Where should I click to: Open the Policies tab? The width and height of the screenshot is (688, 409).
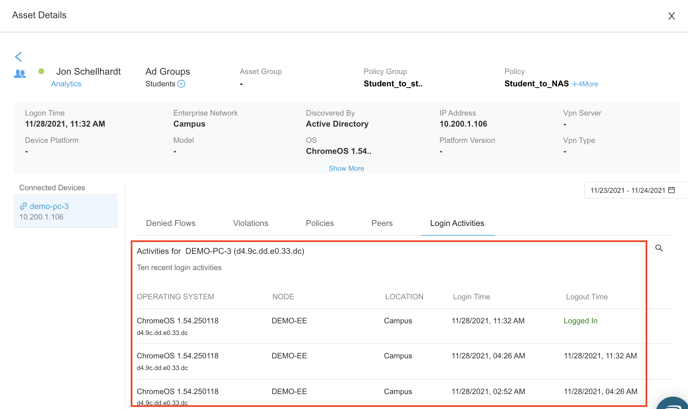(x=319, y=223)
